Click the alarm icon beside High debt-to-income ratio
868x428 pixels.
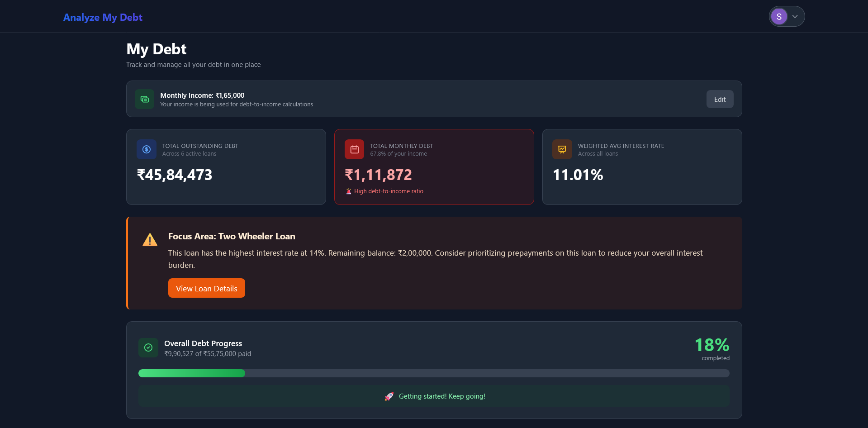(348, 191)
